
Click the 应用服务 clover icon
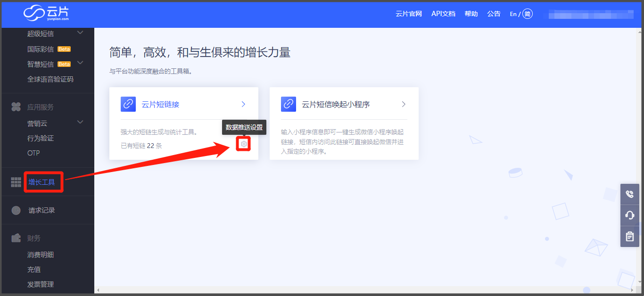[16, 107]
